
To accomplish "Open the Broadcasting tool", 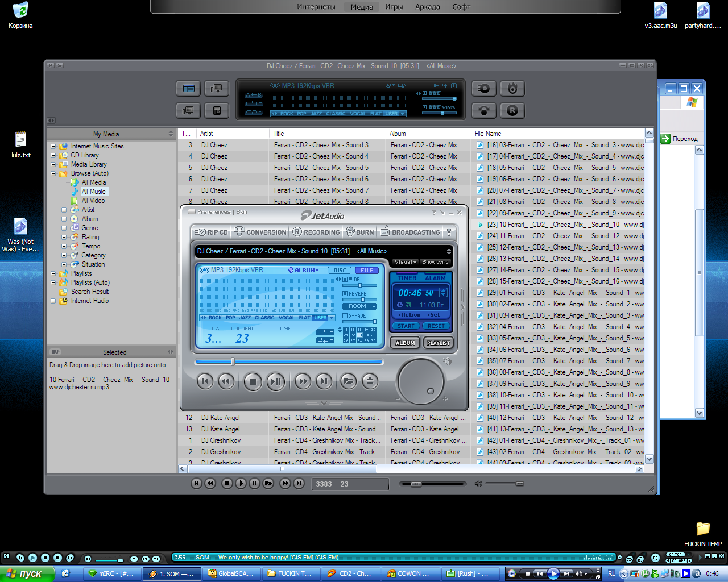I will (x=409, y=232).
